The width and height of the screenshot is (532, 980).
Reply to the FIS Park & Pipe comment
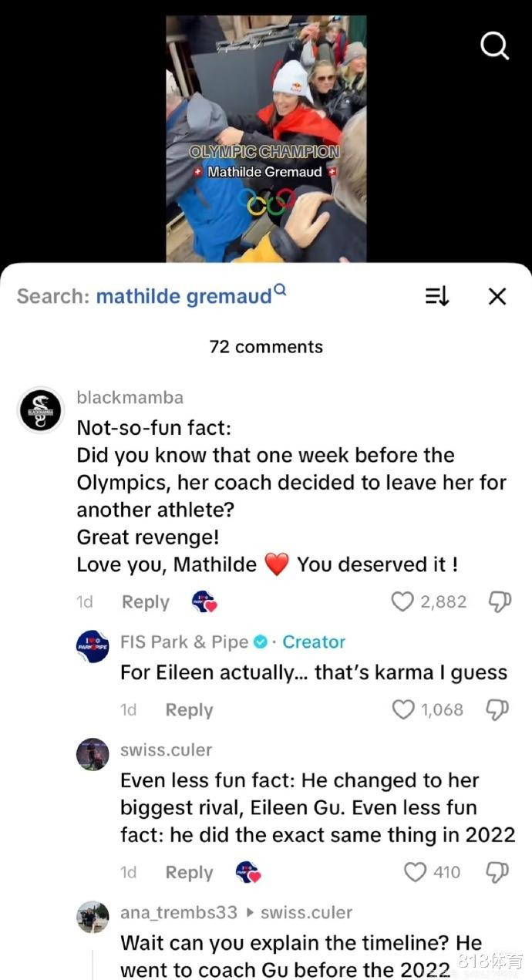tap(189, 710)
